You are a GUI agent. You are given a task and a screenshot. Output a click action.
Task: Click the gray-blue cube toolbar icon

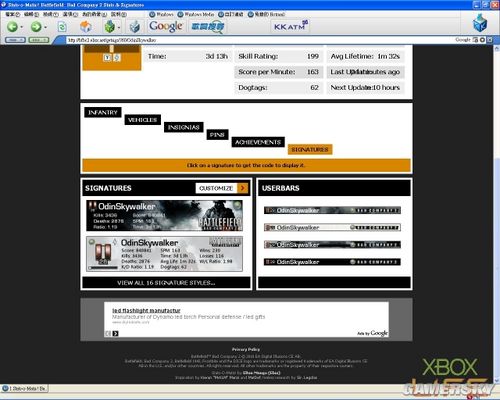(x=134, y=27)
